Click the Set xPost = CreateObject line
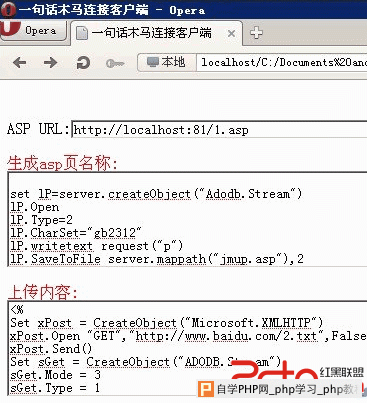Viewport: 367px width, 403px height. (x=167, y=323)
